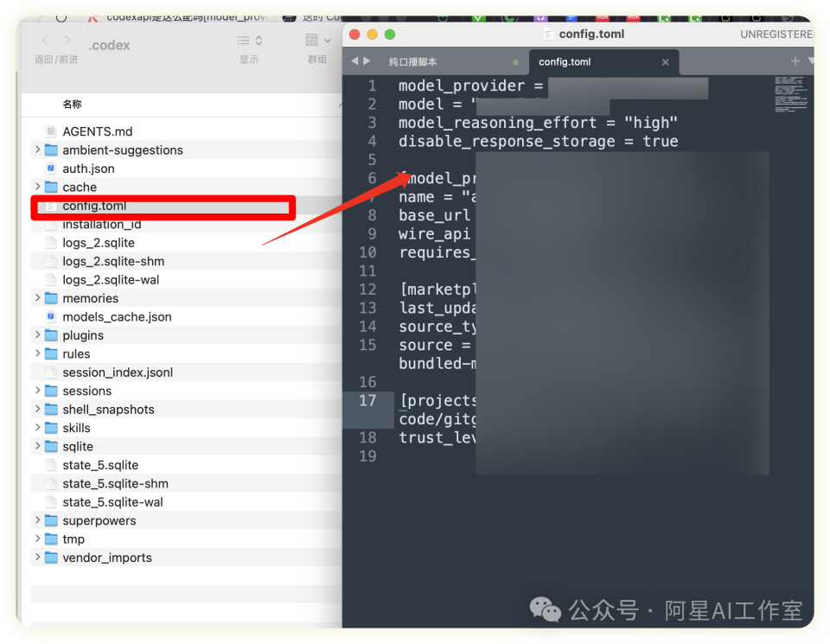Select logs_2.sqlite-wal file
The image size is (830, 644).
tap(111, 280)
